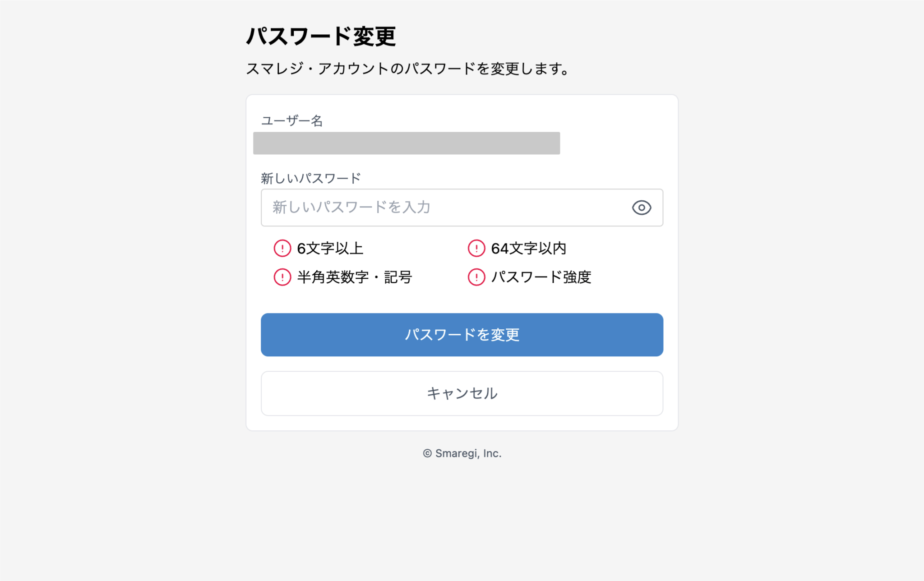This screenshot has height=581, width=924.
Task: Click the © symbol in the footer
Action: point(427,453)
